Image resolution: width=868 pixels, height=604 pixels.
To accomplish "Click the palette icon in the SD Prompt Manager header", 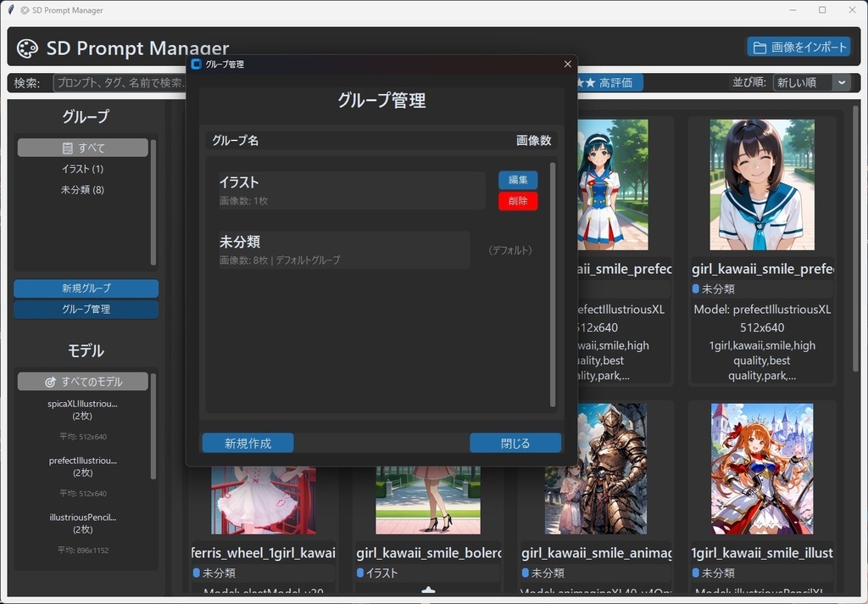I will (x=26, y=48).
